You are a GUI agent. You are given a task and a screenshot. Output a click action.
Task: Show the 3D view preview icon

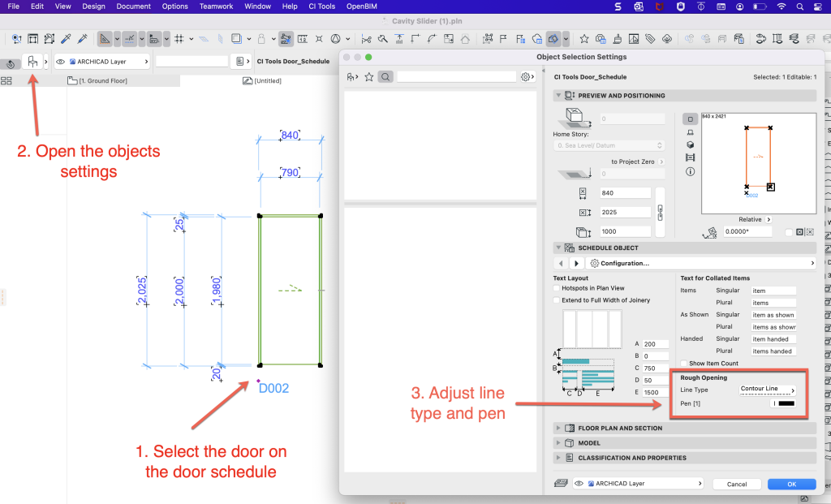pyautogui.click(x=690, y=144)
